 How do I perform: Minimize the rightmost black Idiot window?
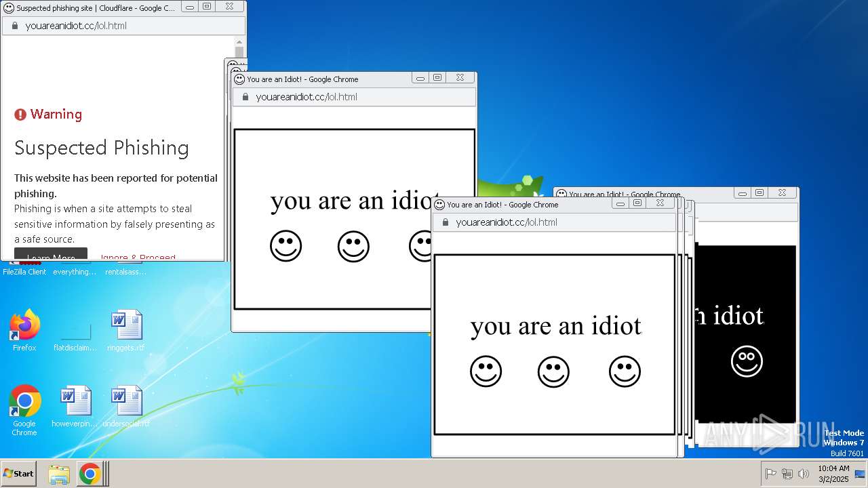pos(743,193)
